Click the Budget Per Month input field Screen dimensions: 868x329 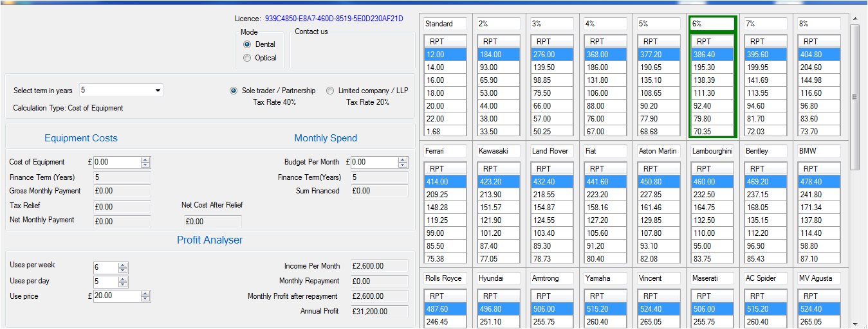point(374,163)
